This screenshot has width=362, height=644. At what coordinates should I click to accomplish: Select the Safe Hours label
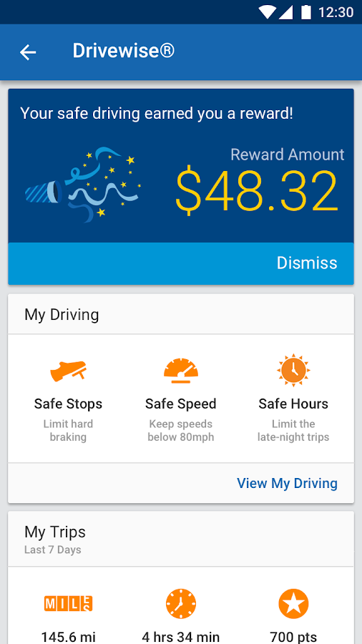tap(293, 404)
